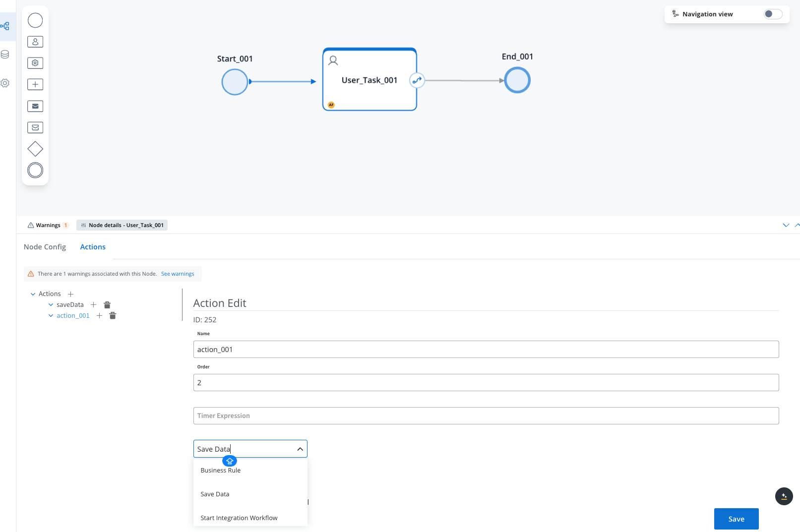Click the Timer Expression field

[x=486, y=415]
